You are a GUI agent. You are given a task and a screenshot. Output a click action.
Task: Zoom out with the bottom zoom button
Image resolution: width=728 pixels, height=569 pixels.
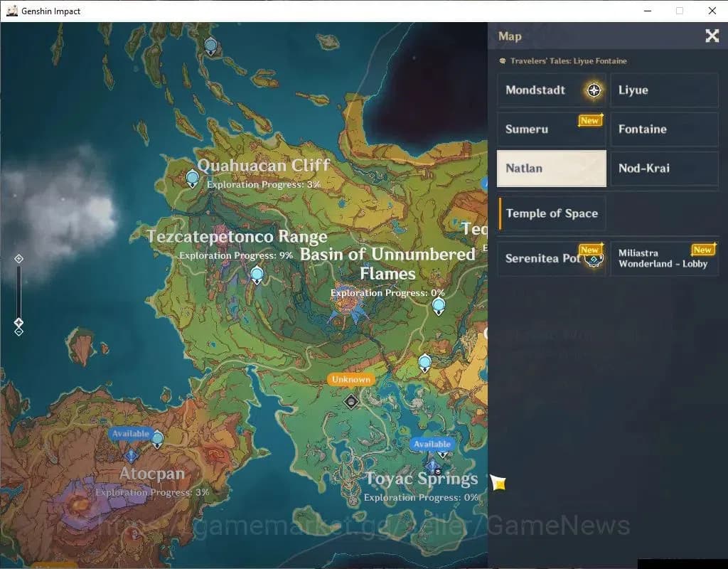[x=18, y=332]
